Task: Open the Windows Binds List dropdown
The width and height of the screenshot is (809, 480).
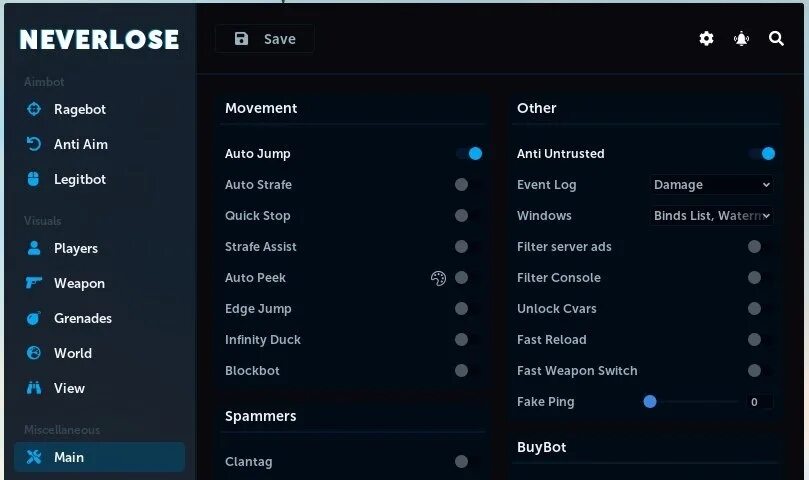Action: (x=712, y=215)
